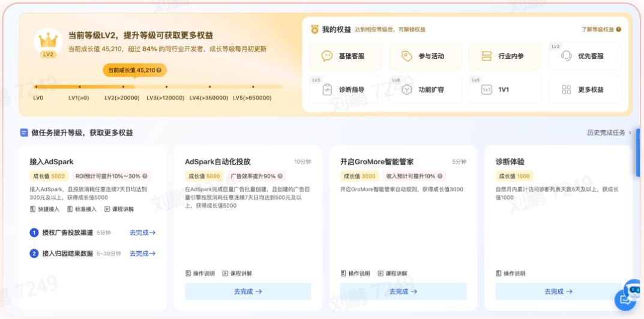
Task: Play 课程讲解 in 开启GroMore智能管家 card
Action: (x=393, y=273)
